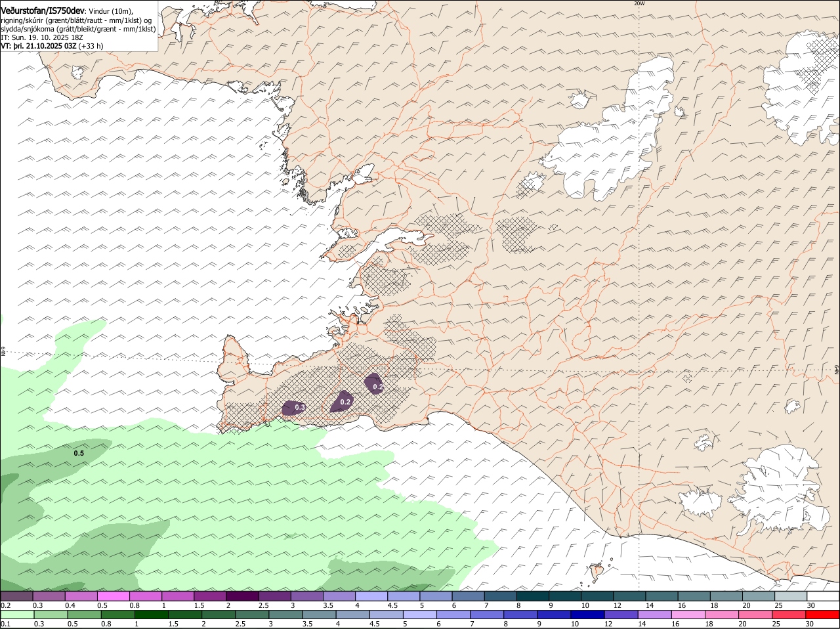Click the 0.3 labeled purple snow patch
The height and width of the screenshot is (629, 840).
[x=295, y=408]
